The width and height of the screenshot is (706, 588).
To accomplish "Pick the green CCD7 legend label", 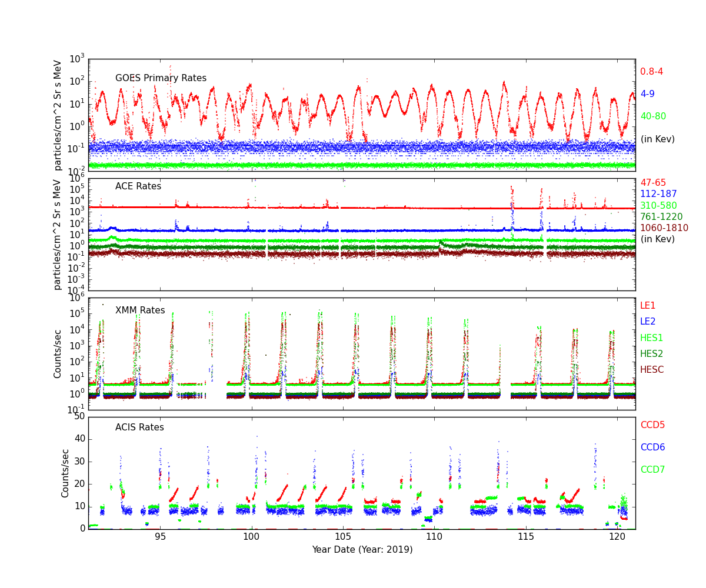I will [x=652, y=470].
